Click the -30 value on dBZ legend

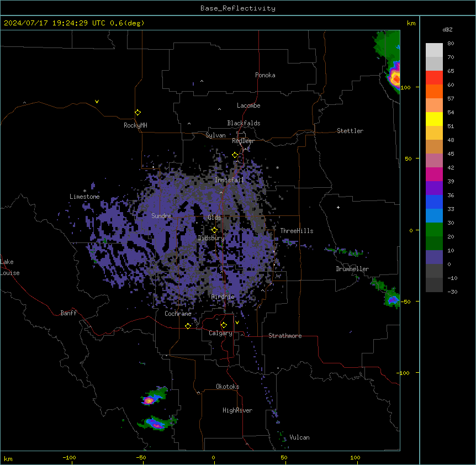(x=452, y=292)
